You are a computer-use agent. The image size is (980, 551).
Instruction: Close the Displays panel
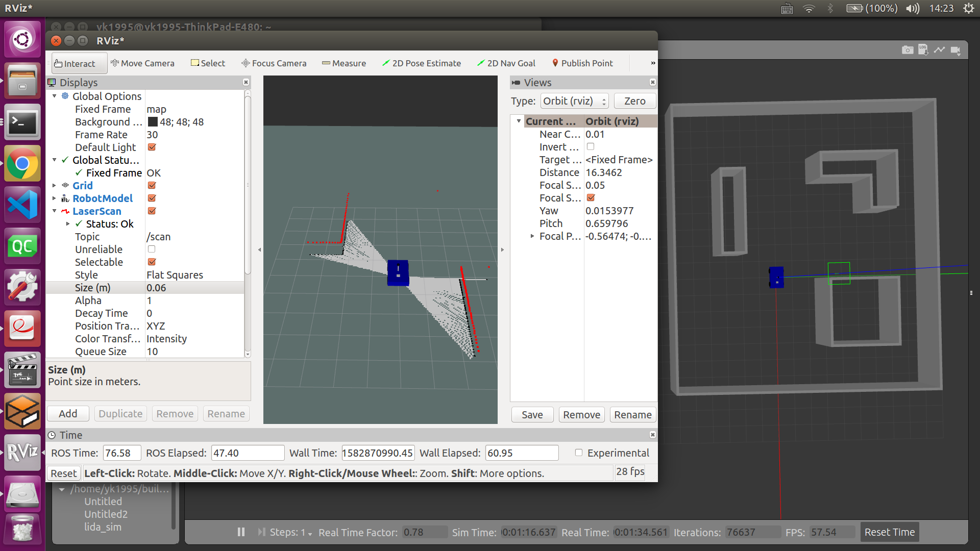tap(246, 82)
